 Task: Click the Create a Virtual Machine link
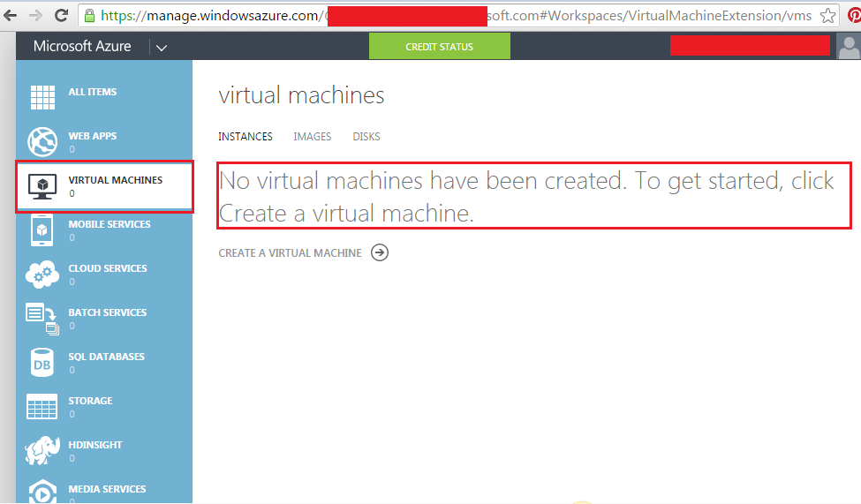point(290,253)
